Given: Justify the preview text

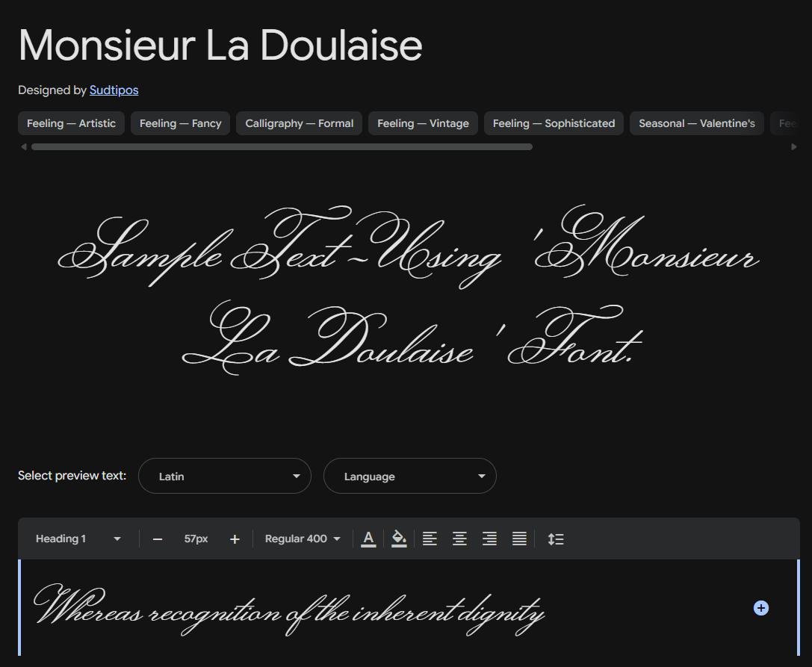Looking at the screenshot, I should (x=519, y=539).
